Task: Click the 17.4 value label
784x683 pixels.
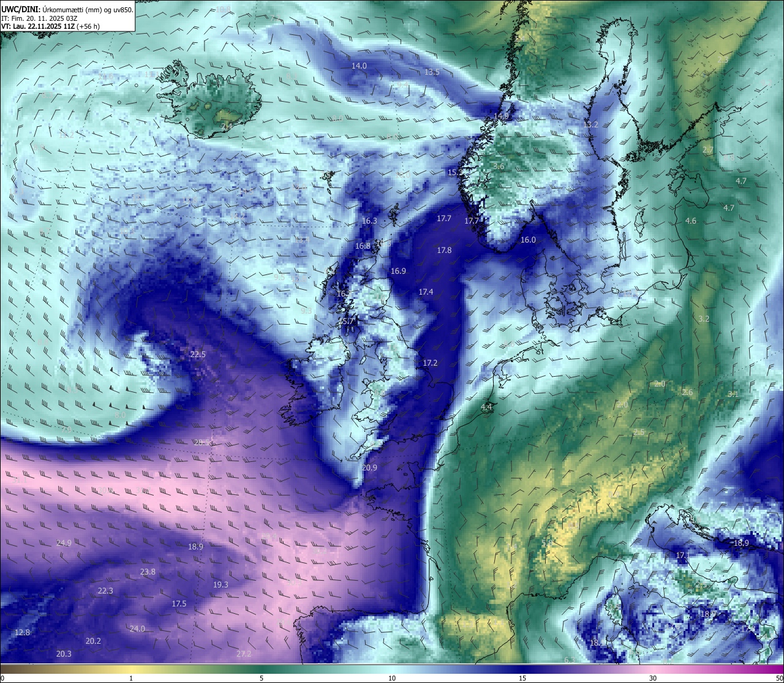Action: point(426,292)
